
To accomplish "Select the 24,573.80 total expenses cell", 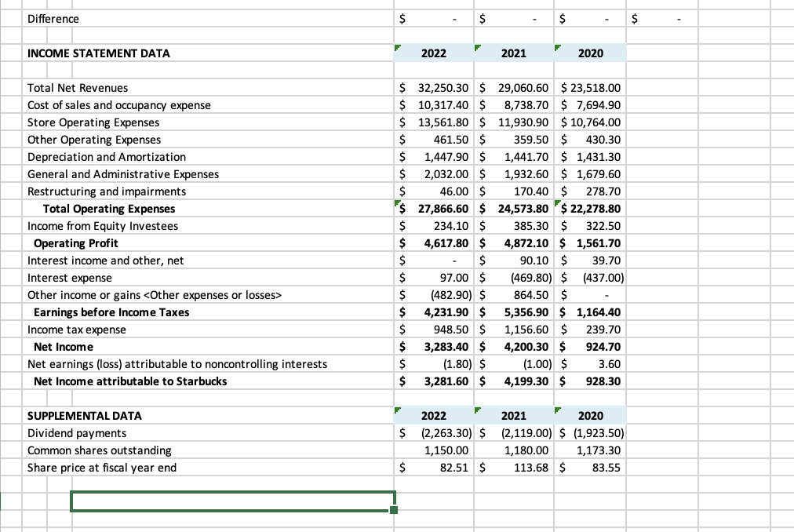I will 514,208.
